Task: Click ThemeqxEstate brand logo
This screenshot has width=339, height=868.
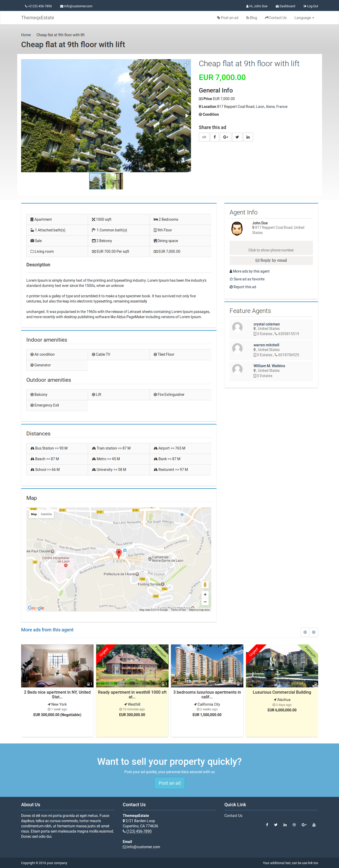Action: tap(38, 18)
